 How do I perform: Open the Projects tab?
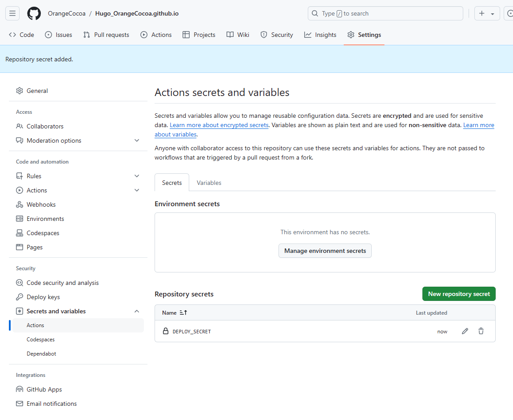(x=199, y=35)
